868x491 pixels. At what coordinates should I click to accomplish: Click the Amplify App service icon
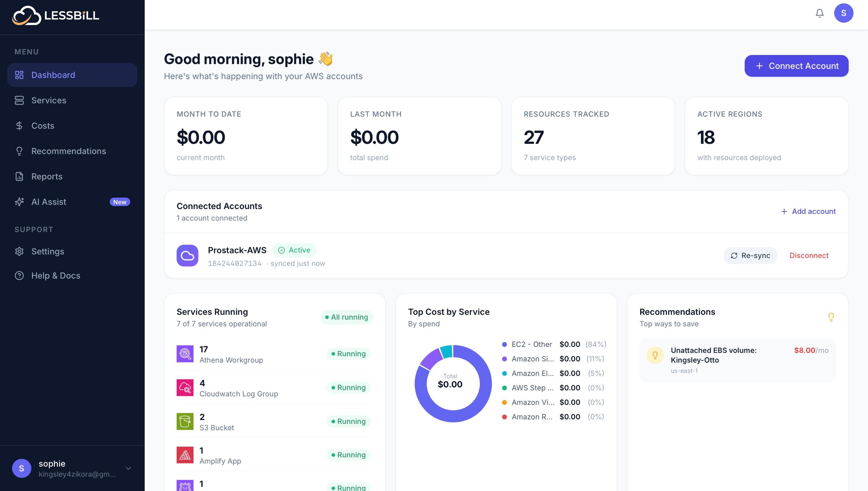[185, 455]
